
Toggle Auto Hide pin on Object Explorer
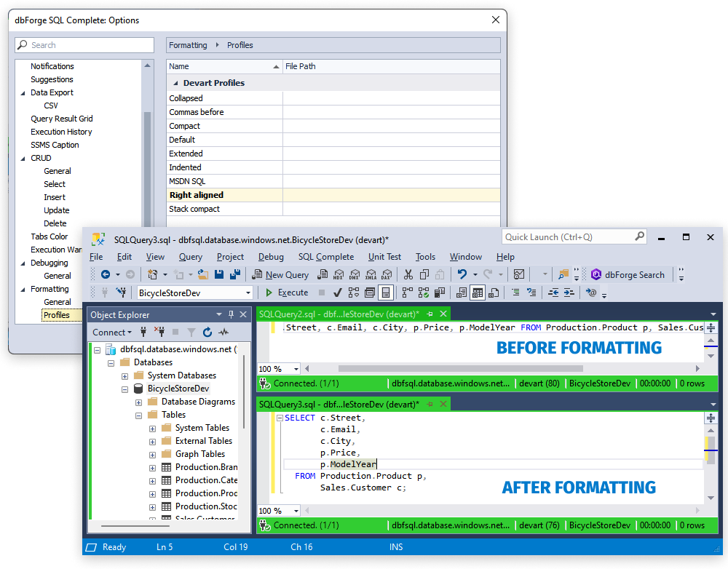pyautogui.click(x=232, y=314)
